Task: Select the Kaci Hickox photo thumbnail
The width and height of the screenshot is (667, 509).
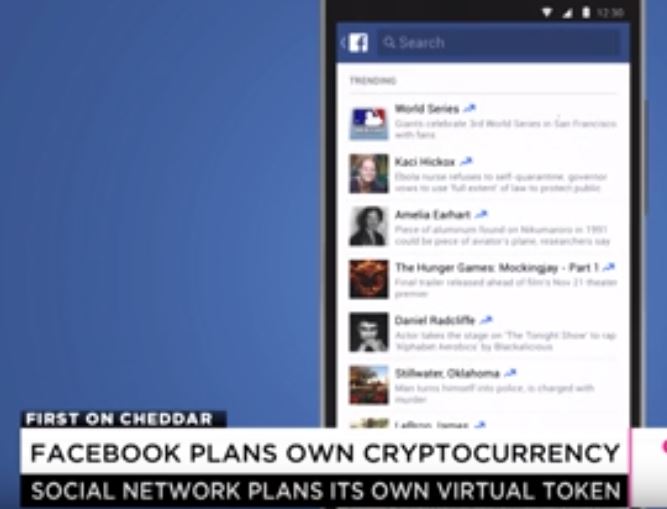Action: 369,173
